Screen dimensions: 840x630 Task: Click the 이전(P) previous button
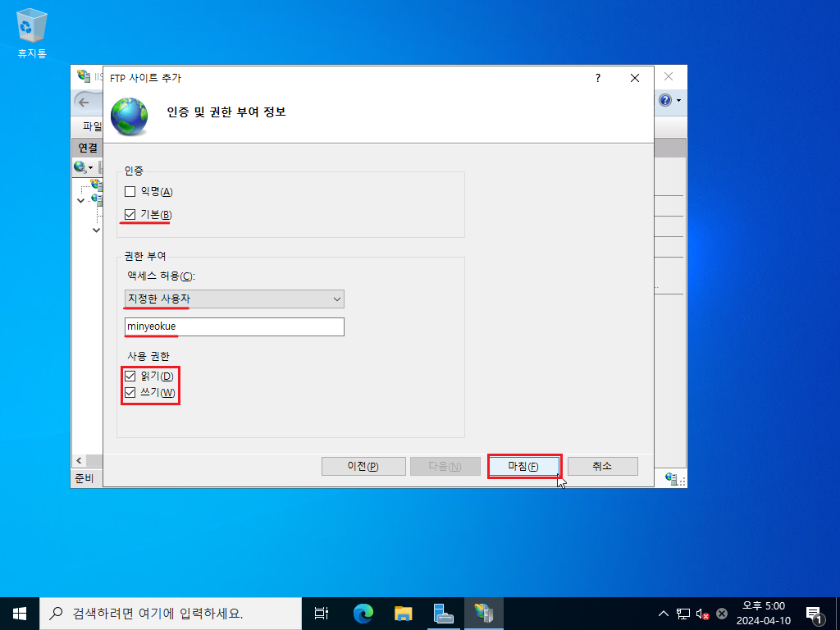click(363, 466)
